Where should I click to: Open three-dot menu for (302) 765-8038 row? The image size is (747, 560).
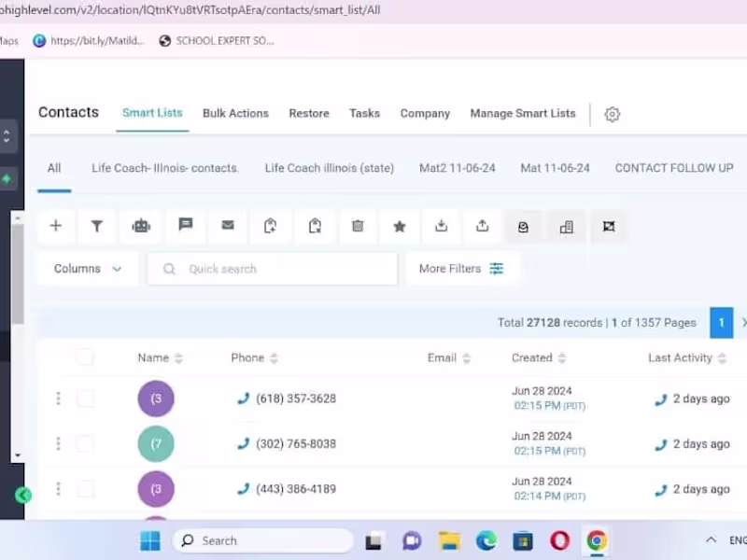58,443
